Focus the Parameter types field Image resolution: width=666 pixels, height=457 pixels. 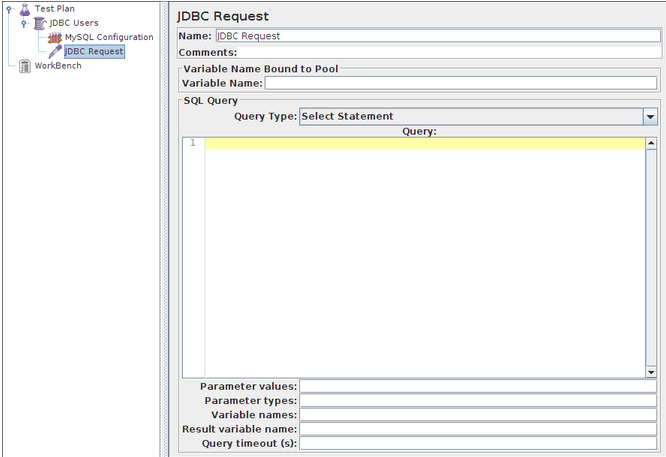pos(478,401)
